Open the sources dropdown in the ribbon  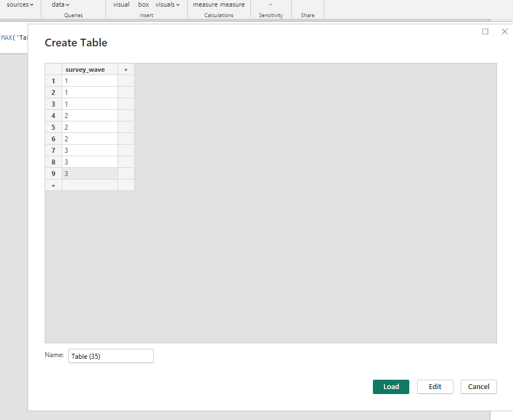(20, 4)
